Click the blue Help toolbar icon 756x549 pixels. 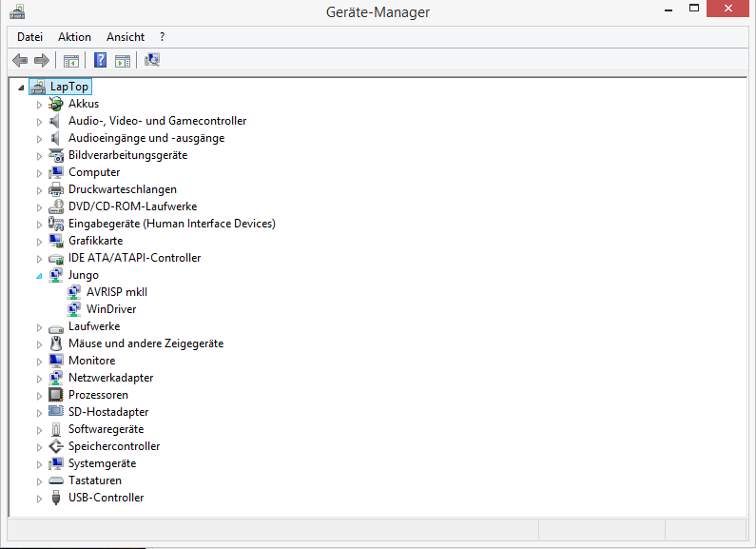(100, 60)
